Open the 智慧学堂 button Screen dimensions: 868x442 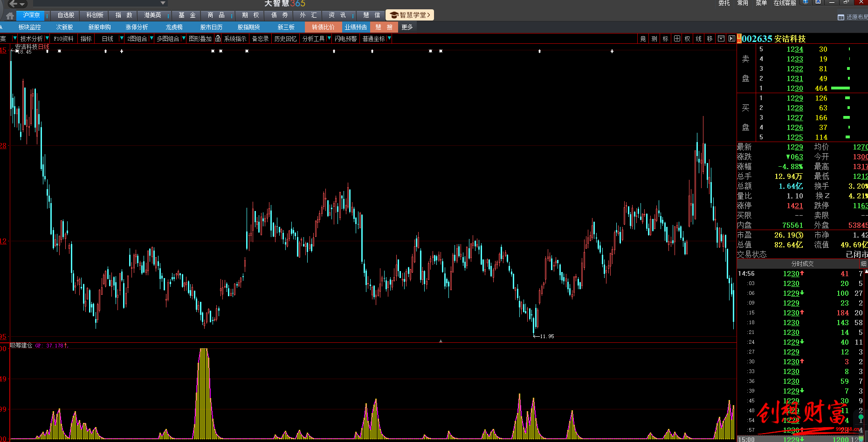[410, 15]
